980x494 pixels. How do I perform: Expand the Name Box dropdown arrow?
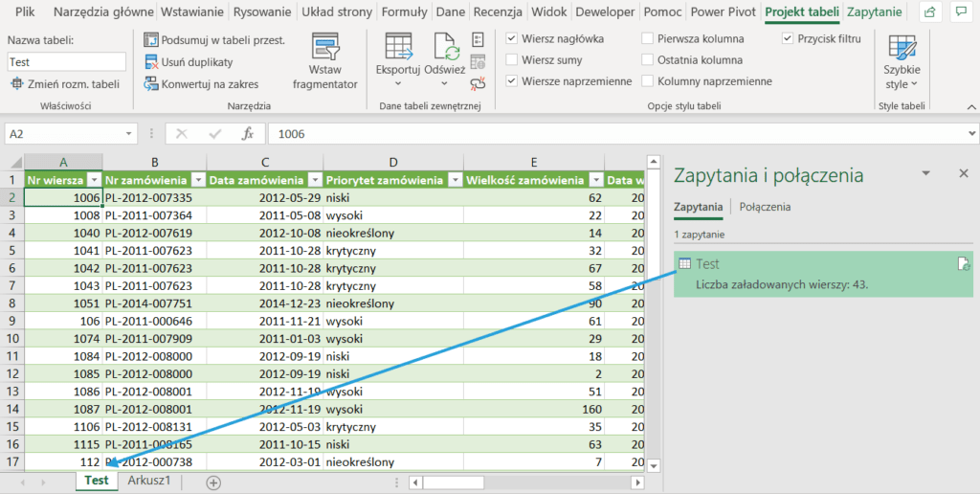(x=129, y=134)
